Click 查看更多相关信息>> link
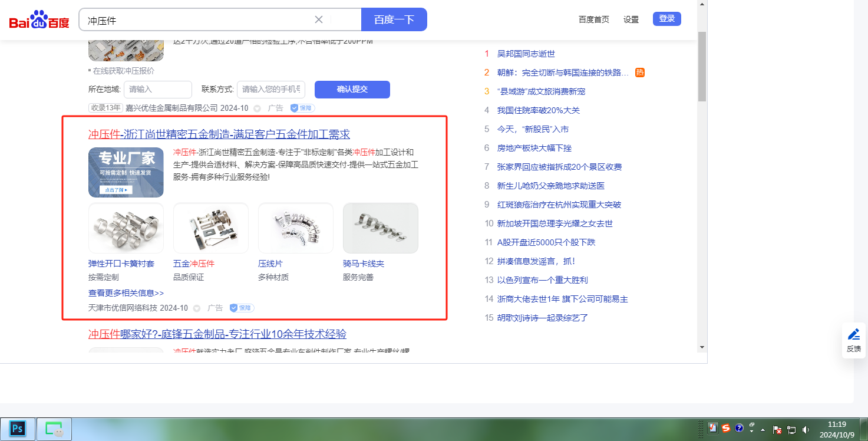This screenshot has height=441, width=868. click(126, 293)
